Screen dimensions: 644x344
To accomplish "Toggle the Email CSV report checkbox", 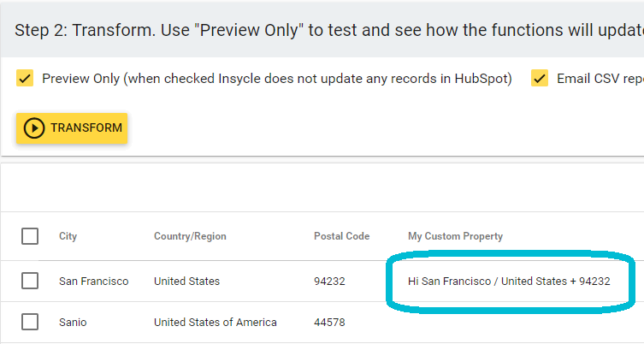I will pos(540,80).
